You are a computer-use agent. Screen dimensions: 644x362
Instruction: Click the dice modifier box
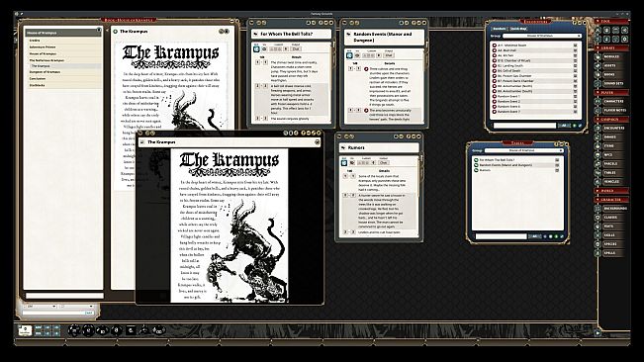pyautogui.click(x=25, y=330)
